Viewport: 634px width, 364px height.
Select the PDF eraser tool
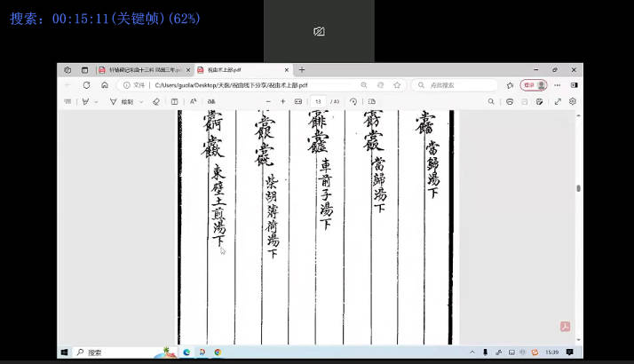point(156,102)
